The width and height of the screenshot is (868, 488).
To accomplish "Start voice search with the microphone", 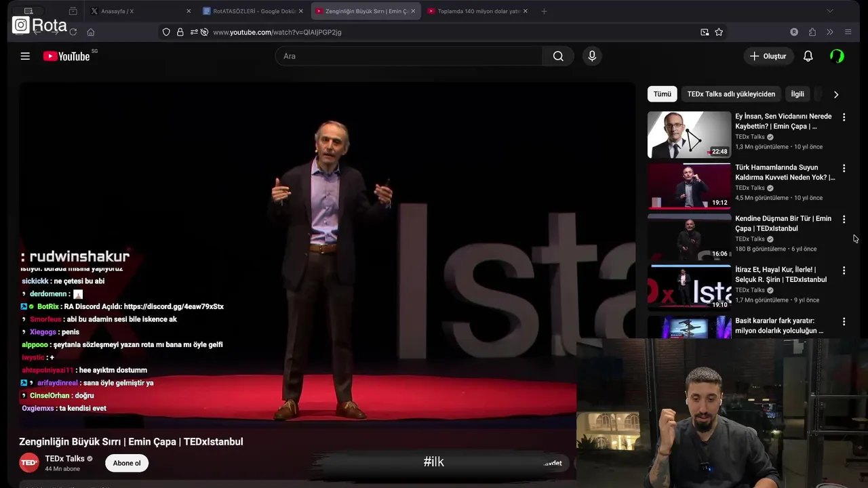I will [592, 56].
